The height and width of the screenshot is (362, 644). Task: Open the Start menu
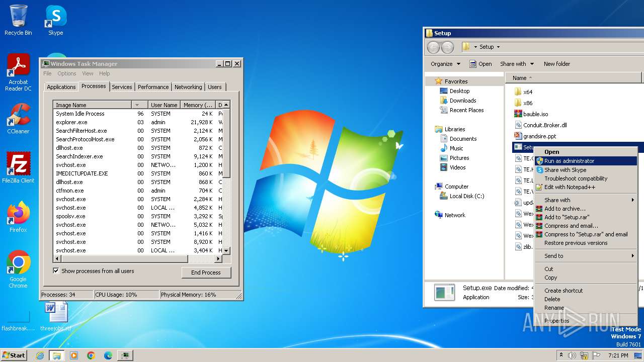tap(14, 355)
